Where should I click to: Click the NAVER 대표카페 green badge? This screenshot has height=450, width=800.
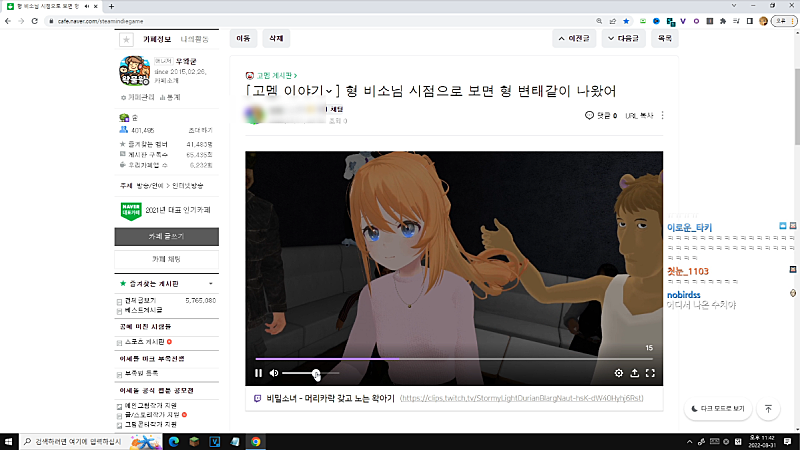coord(131,210)
